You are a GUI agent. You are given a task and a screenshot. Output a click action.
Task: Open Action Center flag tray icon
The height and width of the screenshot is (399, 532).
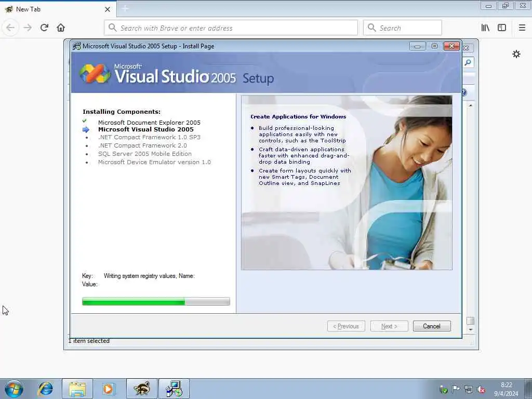click(x=456, y=389)
